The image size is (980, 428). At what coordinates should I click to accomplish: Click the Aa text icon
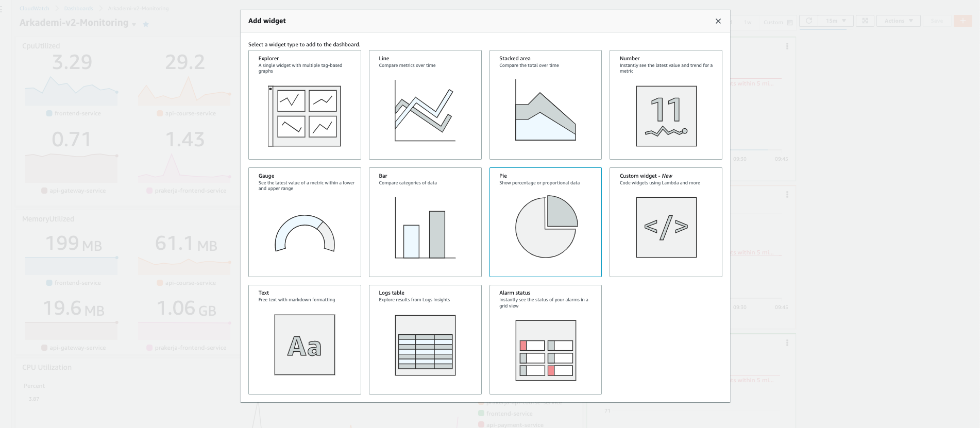click(305, 345)
